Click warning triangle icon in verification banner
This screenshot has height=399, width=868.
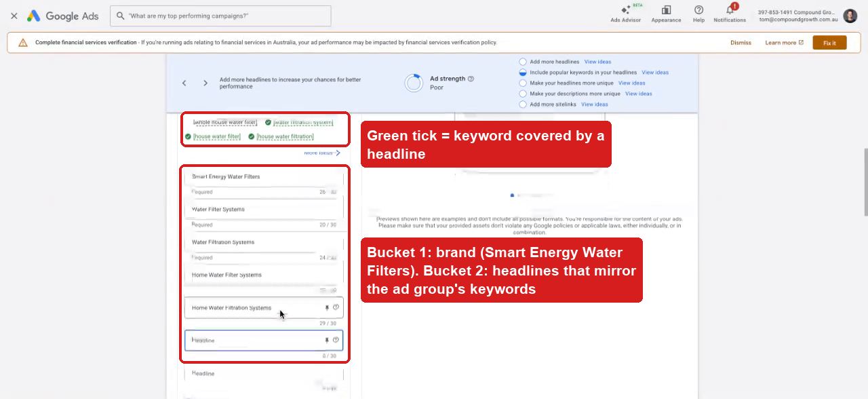tap(23, 43)
